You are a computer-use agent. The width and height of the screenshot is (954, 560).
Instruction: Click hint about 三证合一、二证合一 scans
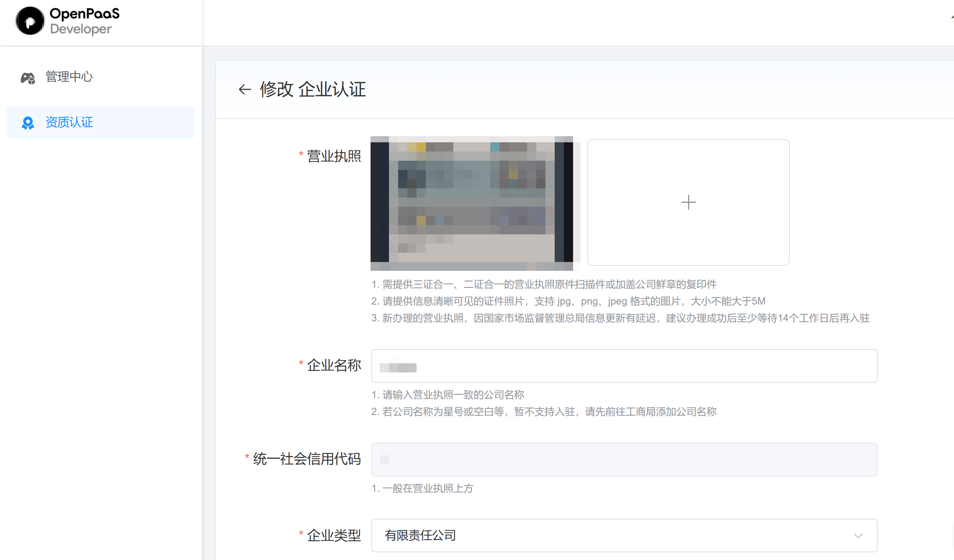point(544,284)
